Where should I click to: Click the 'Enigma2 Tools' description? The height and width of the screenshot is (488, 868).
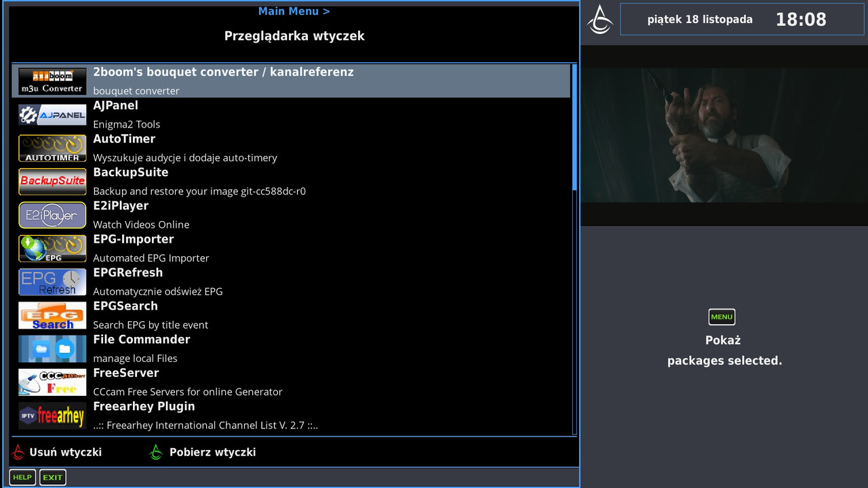[x=126, y=124]
